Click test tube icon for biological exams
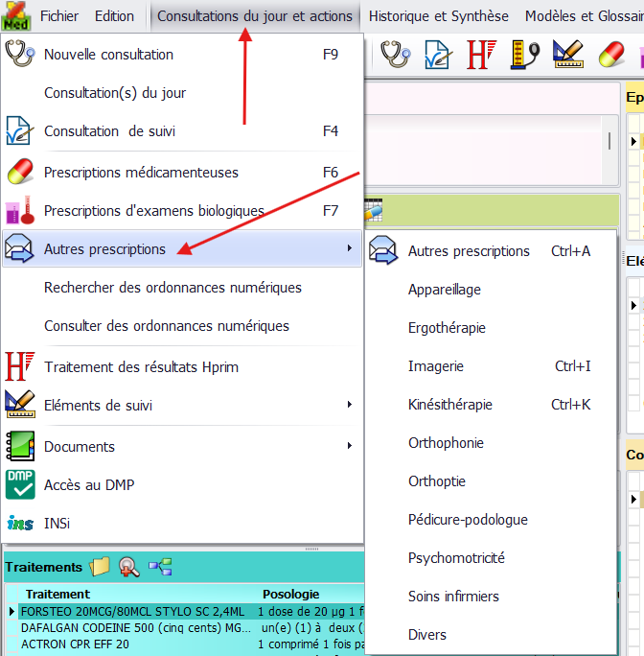644x656 pixels. 19,210
